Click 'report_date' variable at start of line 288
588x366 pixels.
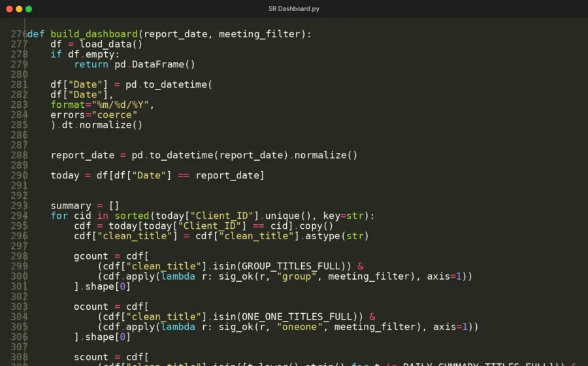click(82, 156)
